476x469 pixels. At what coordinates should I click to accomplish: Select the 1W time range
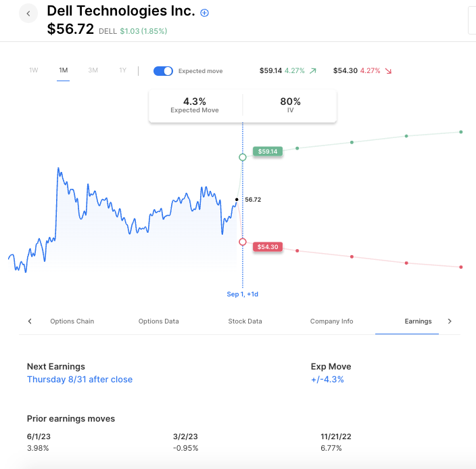coord(34,70)
